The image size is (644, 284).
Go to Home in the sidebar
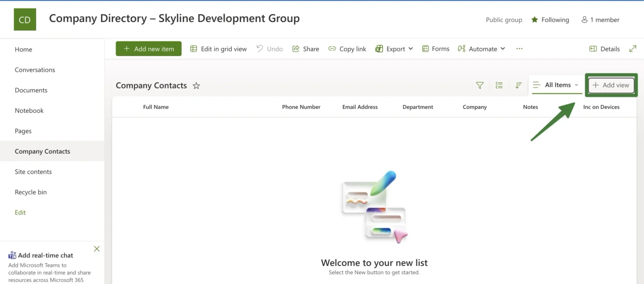[x=23, y=49]
